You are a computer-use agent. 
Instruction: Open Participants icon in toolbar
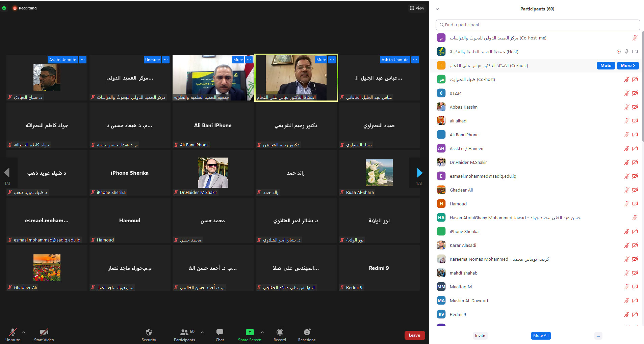point(184,332)
